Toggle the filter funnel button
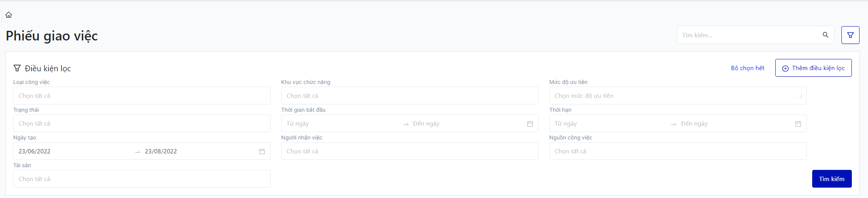The image size is (868, 198). [x=850, y=35]
